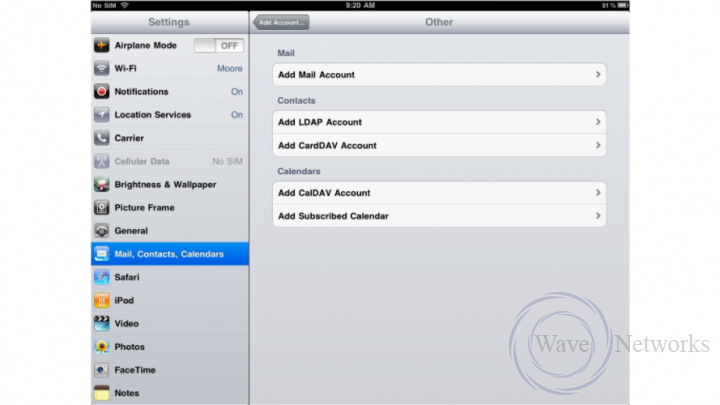The image size is (720, 405).
Task: Click the 'On' value beside Location Services
Action: (237, 115)
